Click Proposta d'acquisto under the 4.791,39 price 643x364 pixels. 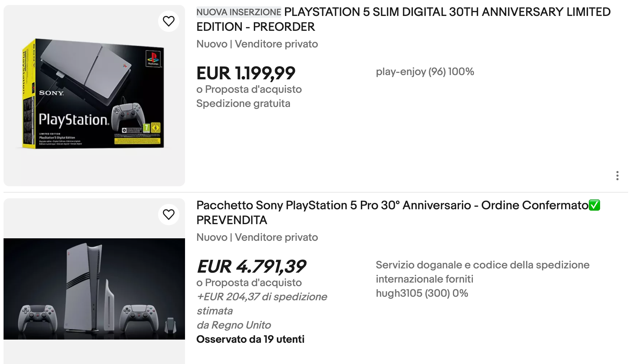pyautogui.click(x=249, y=283)
